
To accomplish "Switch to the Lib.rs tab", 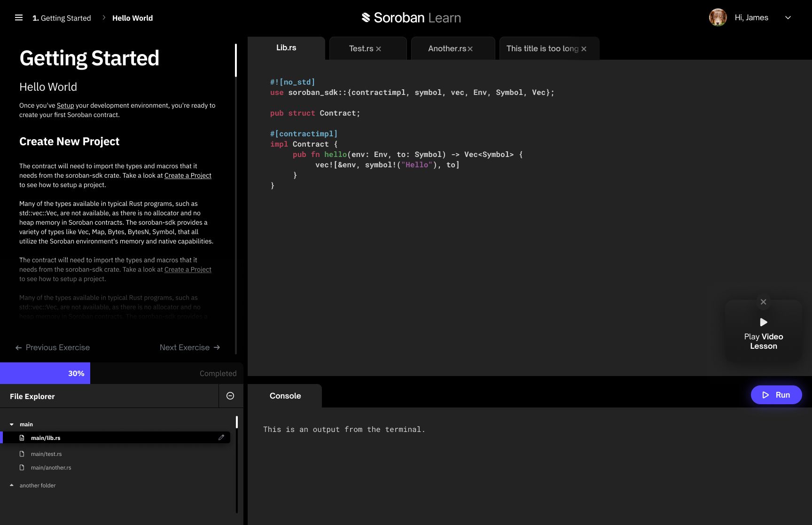I will (286, 48).
